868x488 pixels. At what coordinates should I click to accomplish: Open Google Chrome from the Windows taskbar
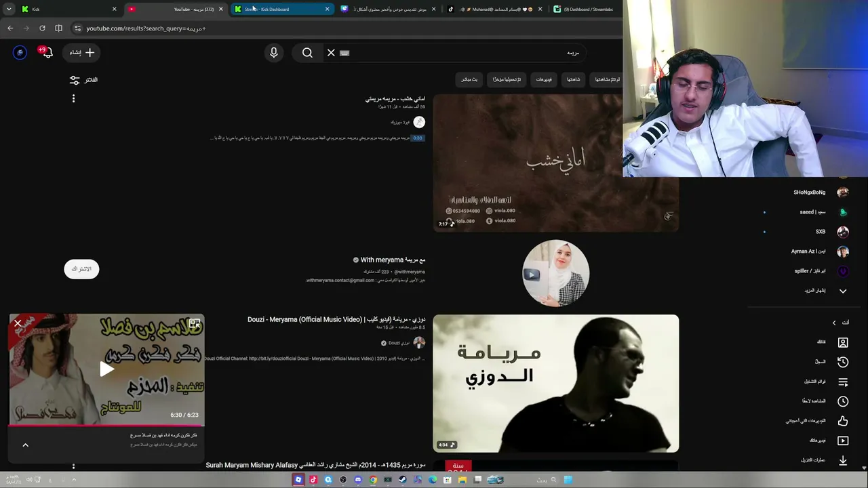(x=373, y=480)
